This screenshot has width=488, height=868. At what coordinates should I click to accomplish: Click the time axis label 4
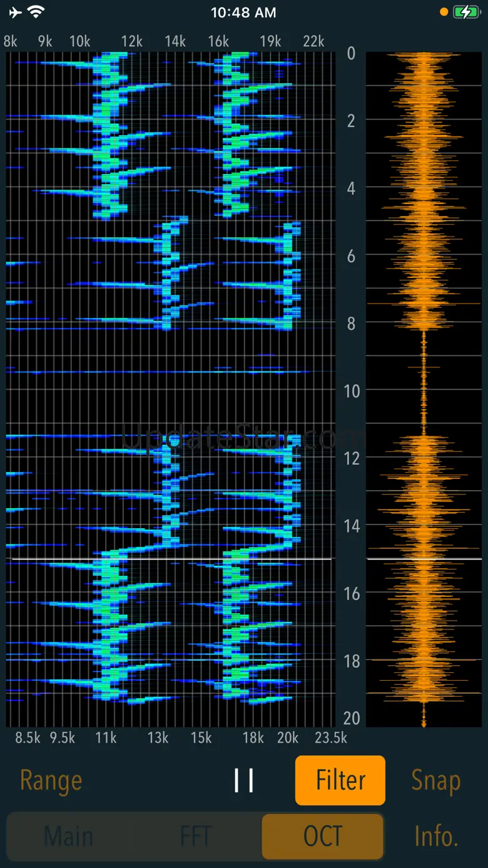tap(351, 188)
